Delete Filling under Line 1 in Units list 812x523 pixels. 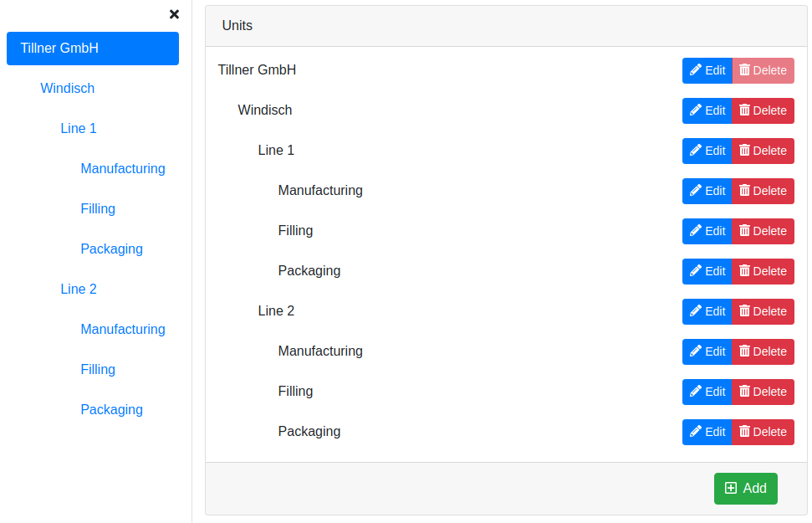[x=763, y=231]
